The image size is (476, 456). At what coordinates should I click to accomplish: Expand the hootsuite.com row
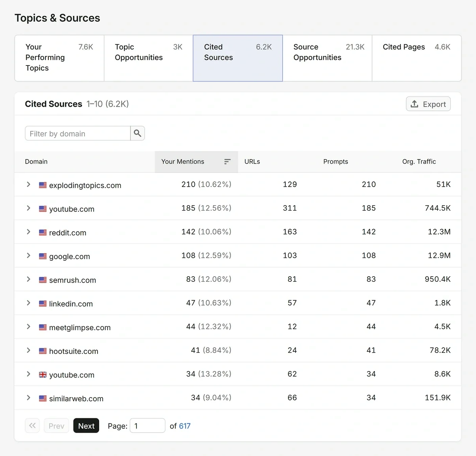pyautogui.click(x=29, y=350)
